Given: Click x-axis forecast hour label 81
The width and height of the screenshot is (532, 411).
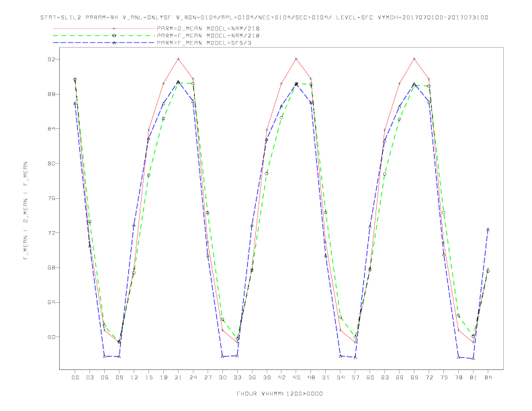Looking at the screenshot, I should click(474, 377).
